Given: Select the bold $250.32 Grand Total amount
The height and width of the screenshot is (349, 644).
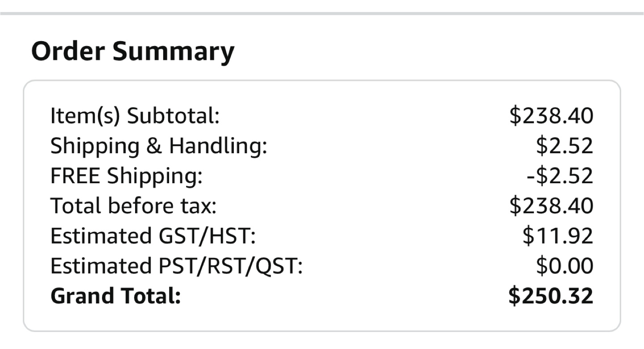Looking at the screenshot, I should tap(551, 296).
